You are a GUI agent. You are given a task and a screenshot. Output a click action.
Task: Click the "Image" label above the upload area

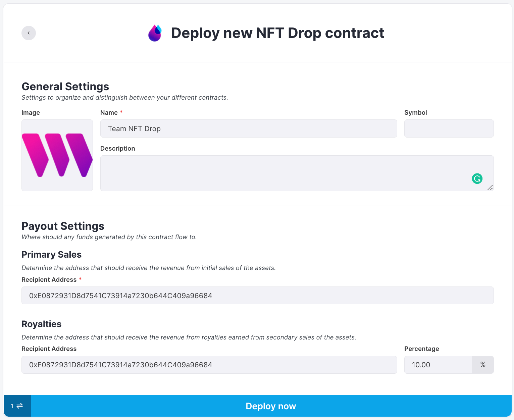coord(31,112)
